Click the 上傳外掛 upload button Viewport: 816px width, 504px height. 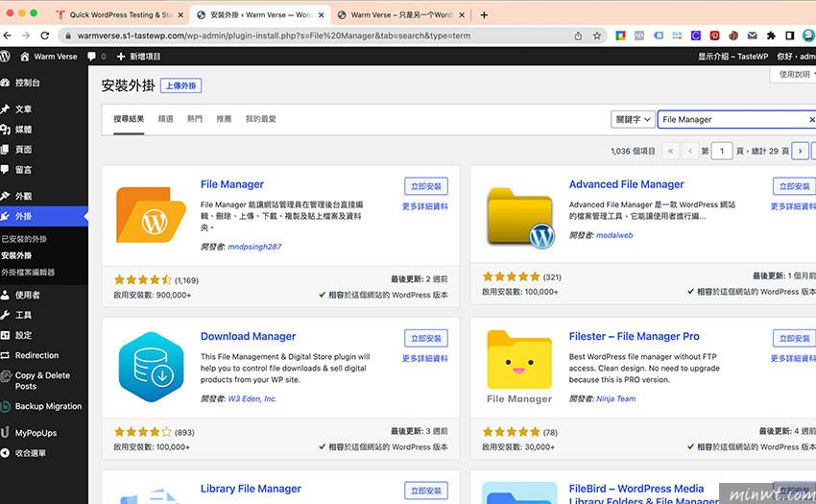(x=180, y=85)
